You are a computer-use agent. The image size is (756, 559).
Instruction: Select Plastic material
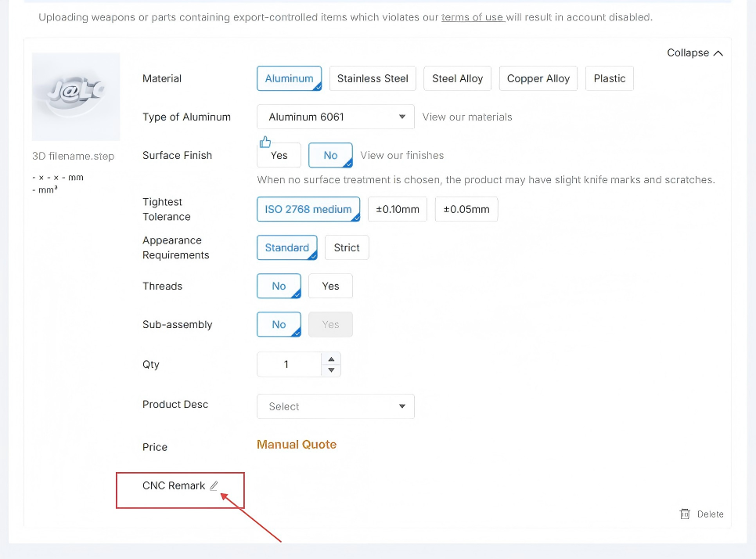610,78
